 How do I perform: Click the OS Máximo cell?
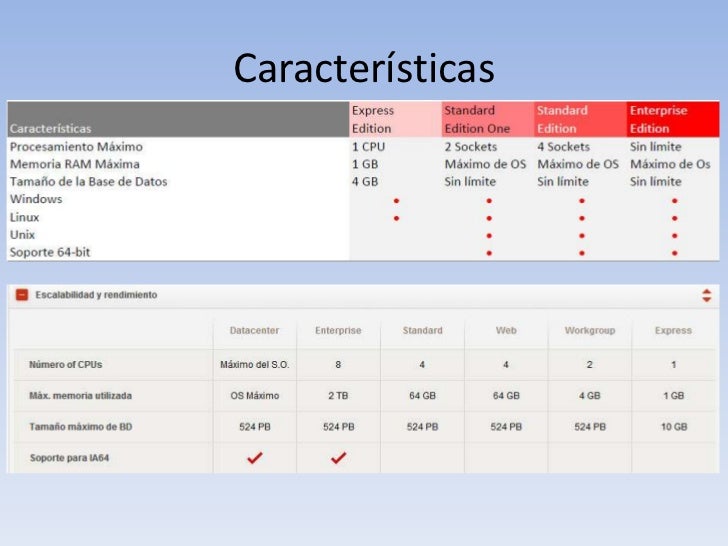pyautogui.click(x=254, y=396)
